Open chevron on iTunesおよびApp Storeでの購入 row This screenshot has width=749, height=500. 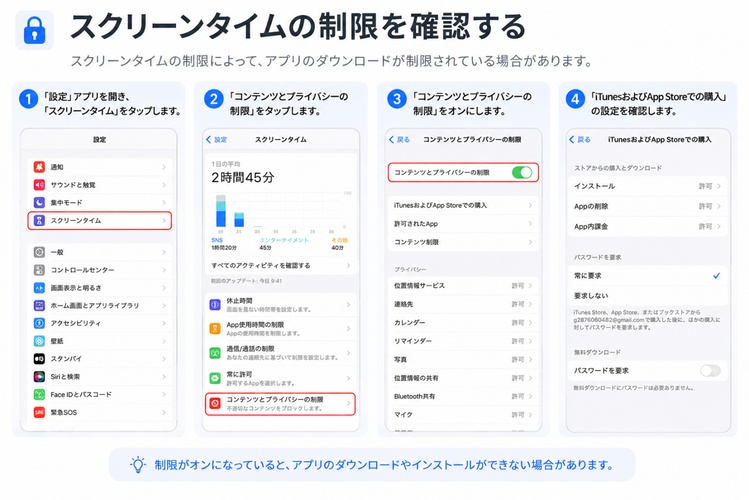[x=530, y=205]
